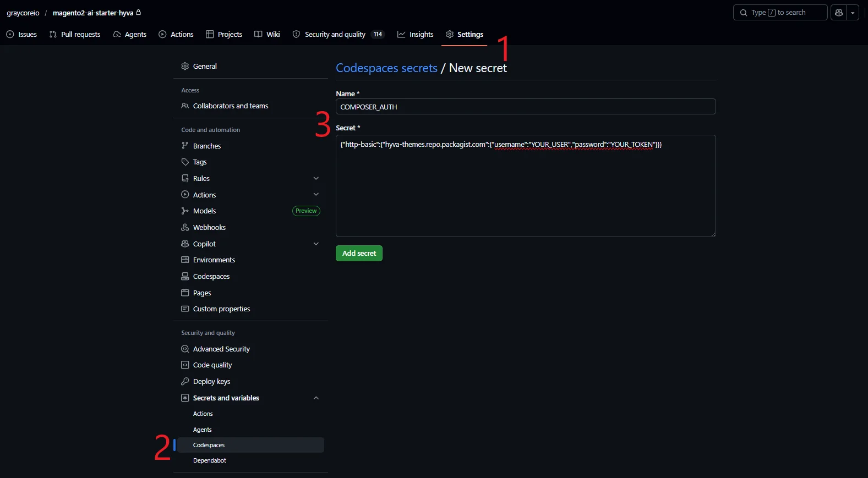Click inside the Secret value textarea
This screenshot has height=478, width=868.
[526, 186]
